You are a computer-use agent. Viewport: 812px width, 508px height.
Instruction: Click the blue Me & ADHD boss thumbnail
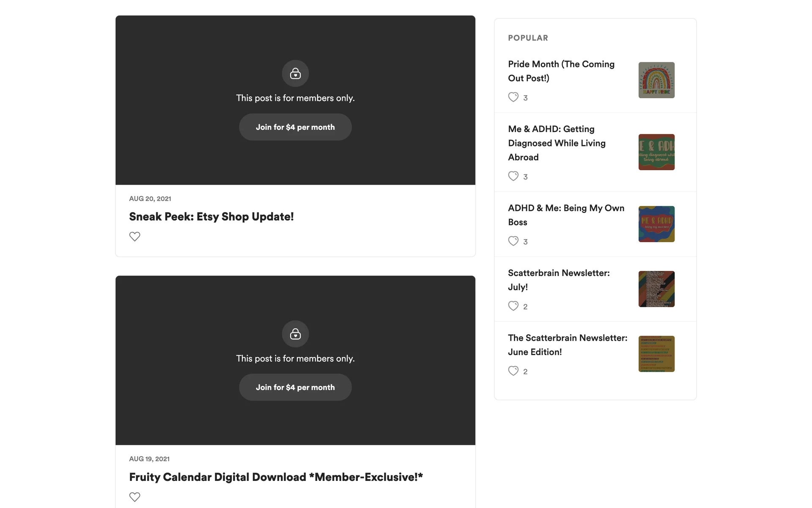pos(656,224)
